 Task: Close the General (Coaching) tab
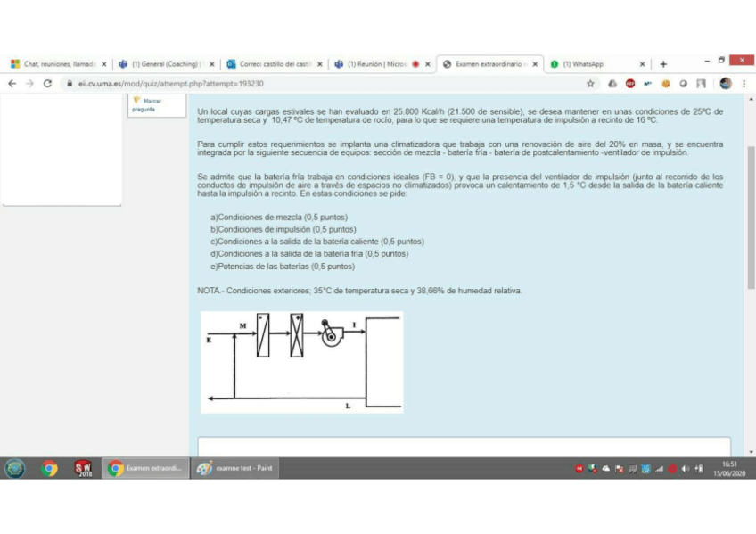pos(211,64)
